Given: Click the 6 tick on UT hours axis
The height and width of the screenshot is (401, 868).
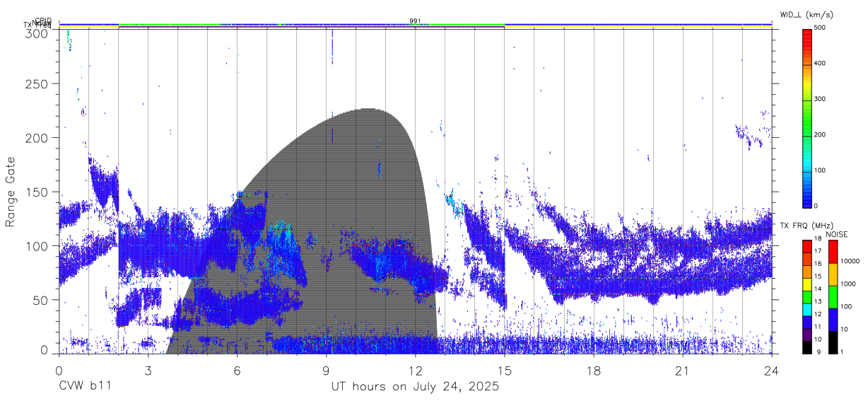Looking at the screenshot, I should (237, 371).
